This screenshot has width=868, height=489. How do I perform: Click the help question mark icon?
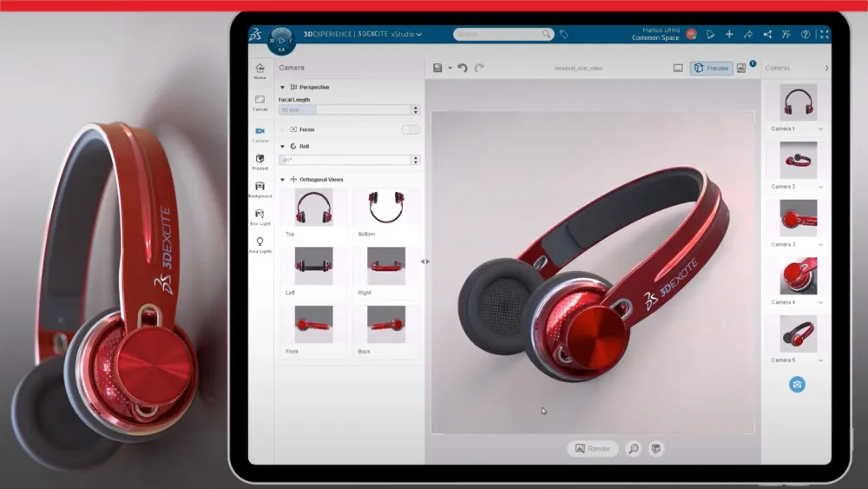coord(806,35)
